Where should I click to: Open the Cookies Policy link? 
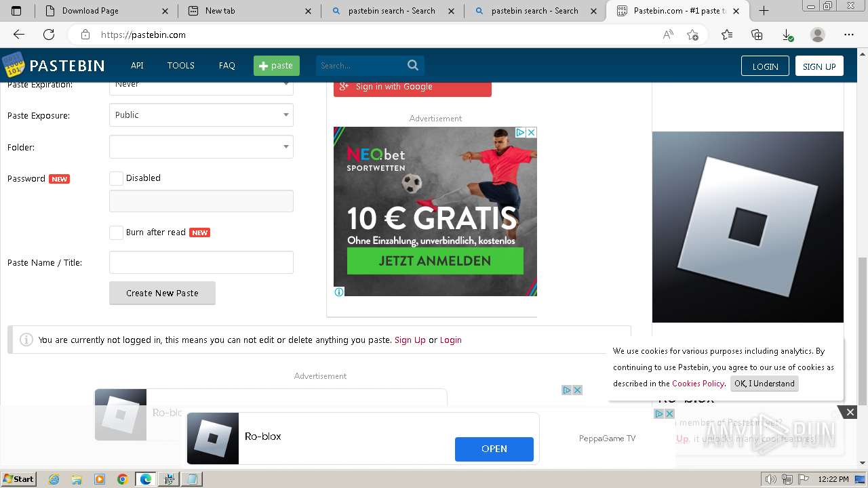click(698, 384)
